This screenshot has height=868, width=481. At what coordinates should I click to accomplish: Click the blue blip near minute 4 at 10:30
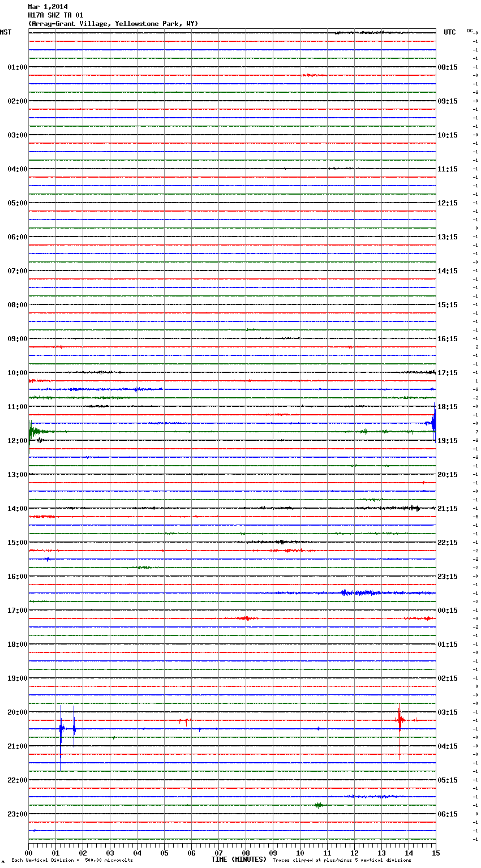coord(136,389)
